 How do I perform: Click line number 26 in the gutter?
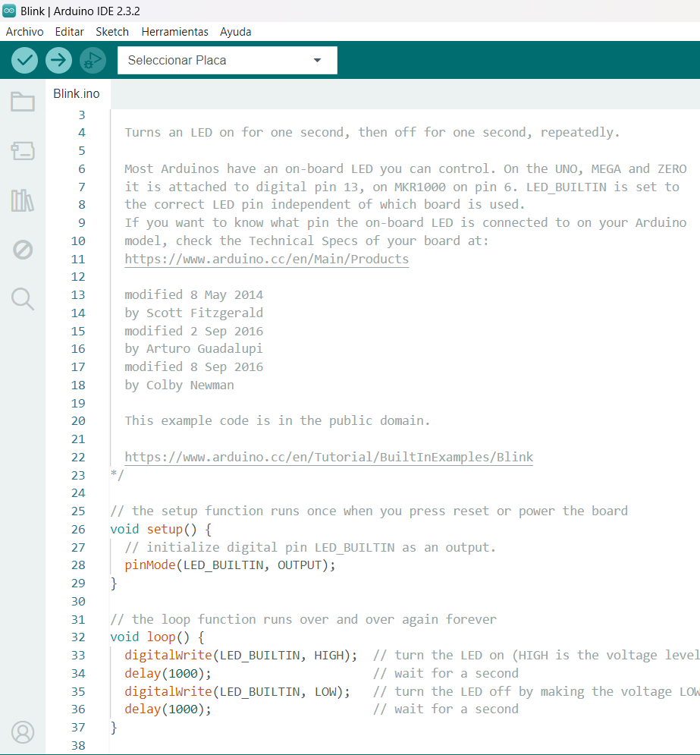(x=78, y=529)
